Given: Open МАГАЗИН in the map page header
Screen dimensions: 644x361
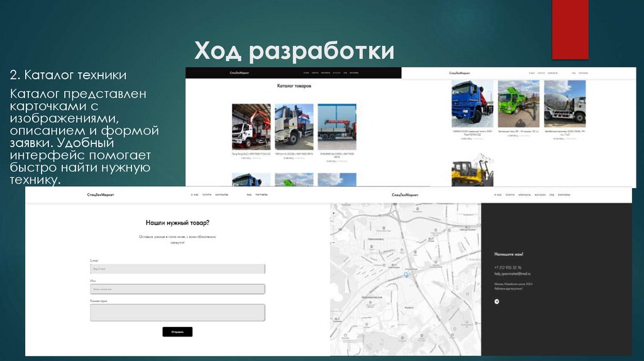Looking at the screenshot, I should [x=540, y=195].
